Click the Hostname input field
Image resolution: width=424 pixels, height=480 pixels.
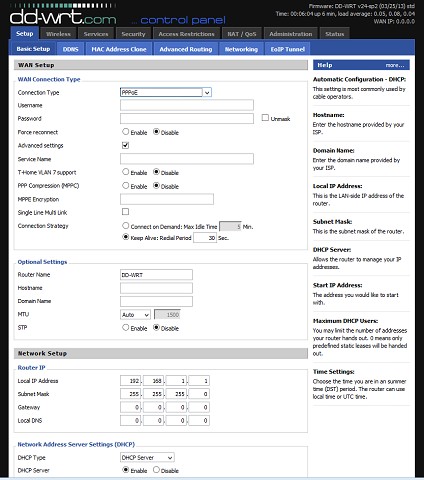tap(156, 288)
